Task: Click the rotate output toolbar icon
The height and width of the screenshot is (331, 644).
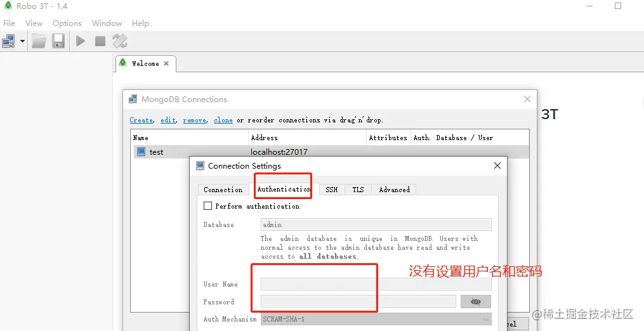Action: click(120, 41)
